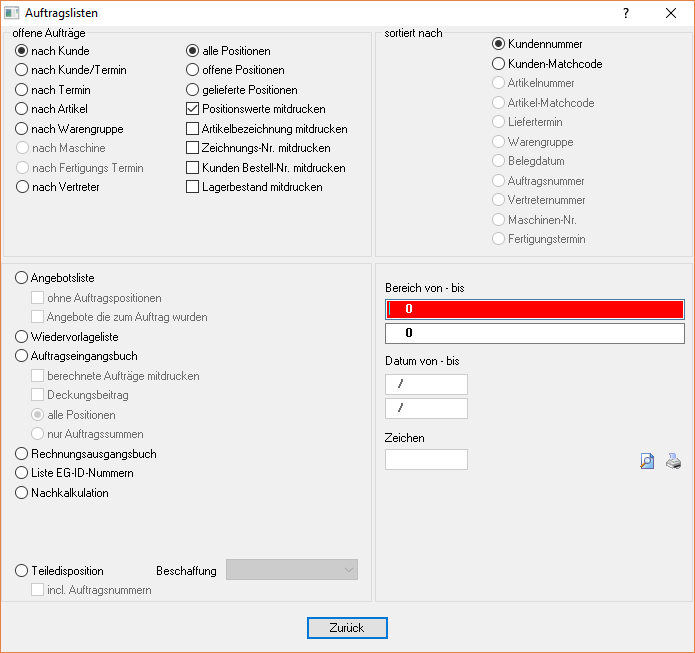Check Kunden Bestell-Nr. mitdrucken
695x653 pixels.
(193, 168)
